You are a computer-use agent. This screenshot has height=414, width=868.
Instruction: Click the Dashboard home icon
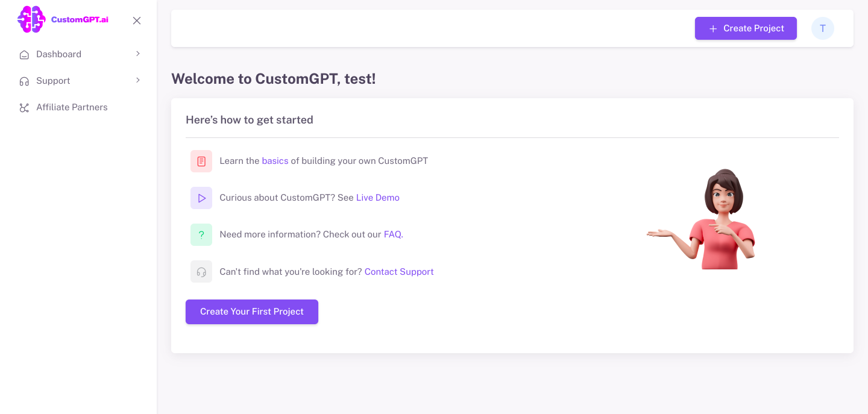[24, 54]
